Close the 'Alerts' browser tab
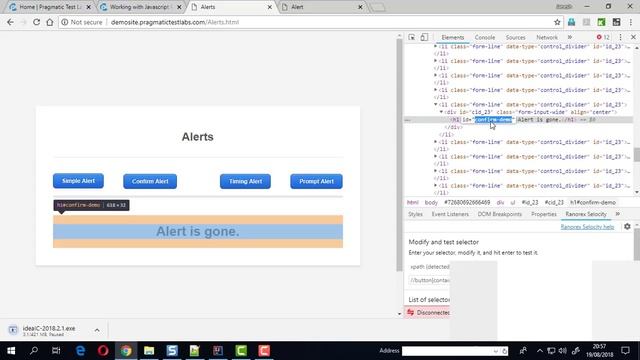The image size is (640, 360). pos(270,7)
